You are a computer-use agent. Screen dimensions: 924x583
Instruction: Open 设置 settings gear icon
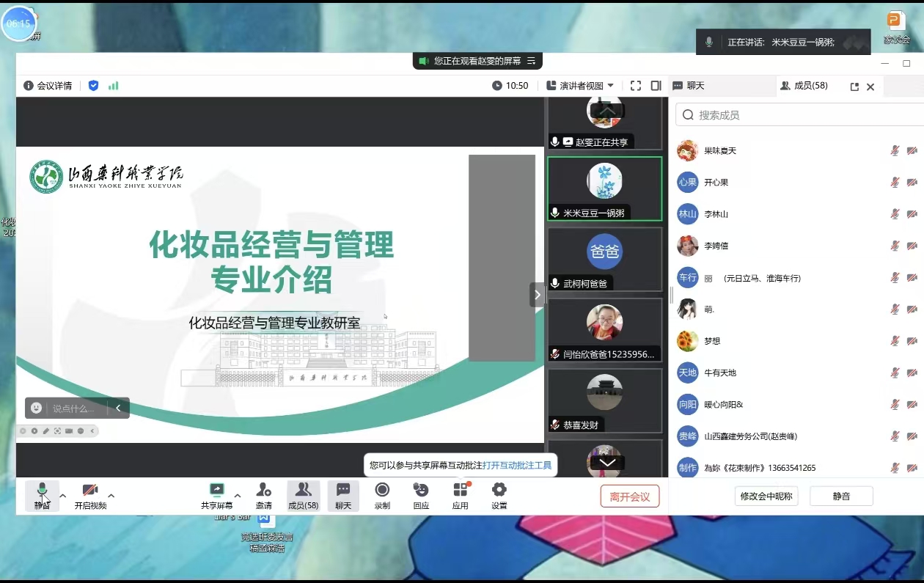coord(499,490)
